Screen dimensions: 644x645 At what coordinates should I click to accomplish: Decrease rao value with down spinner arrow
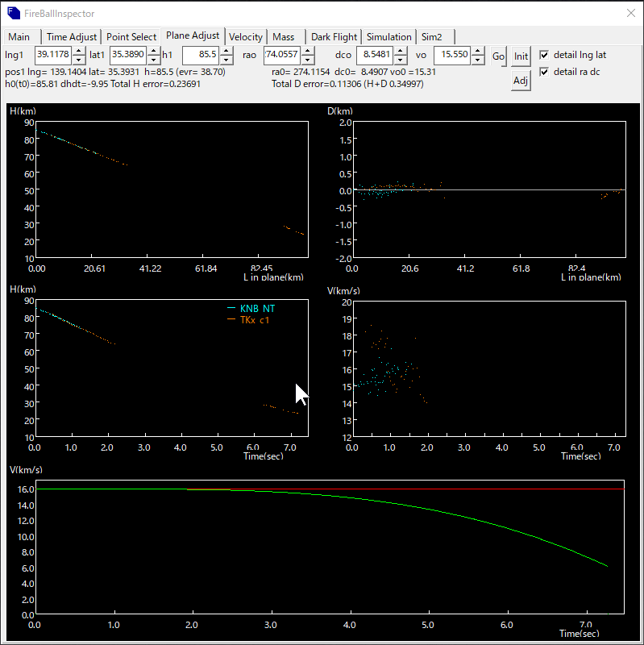305,60
